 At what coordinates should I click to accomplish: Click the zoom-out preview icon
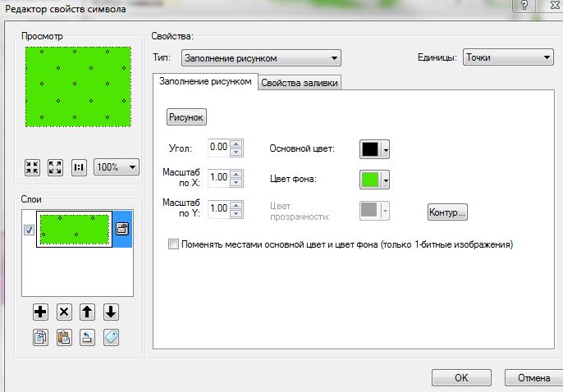pyautogui.click(x=32, y=167)
